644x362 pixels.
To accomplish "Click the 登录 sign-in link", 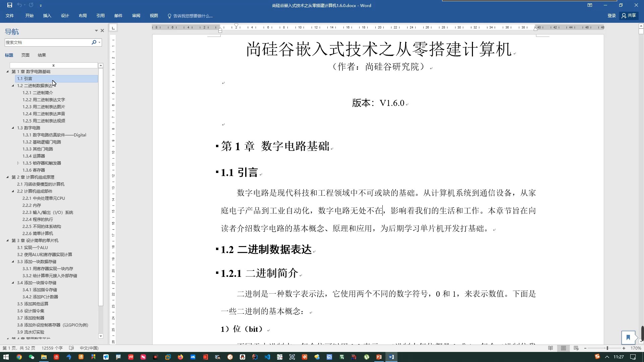I will (x=611, y=16).
